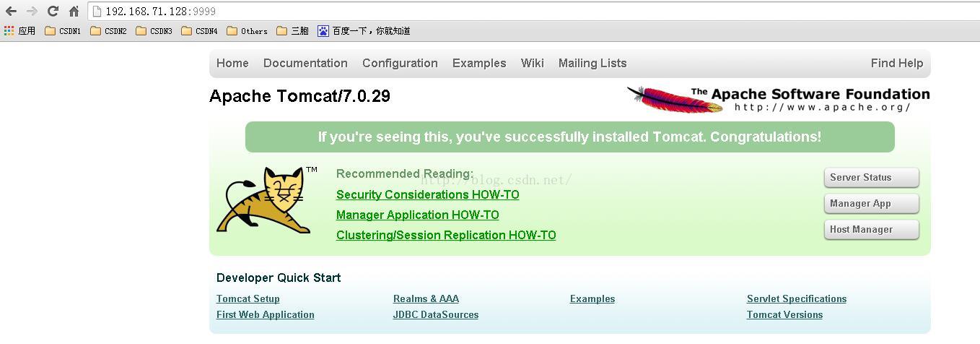Click The Apache Software Foundation text

(810, 93)
